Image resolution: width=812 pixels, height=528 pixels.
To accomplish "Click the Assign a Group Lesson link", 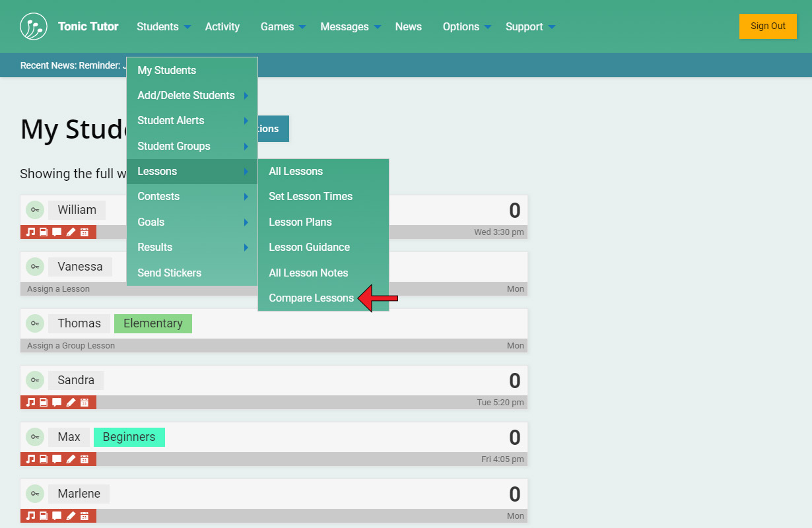I will click(x=71, y=345).
